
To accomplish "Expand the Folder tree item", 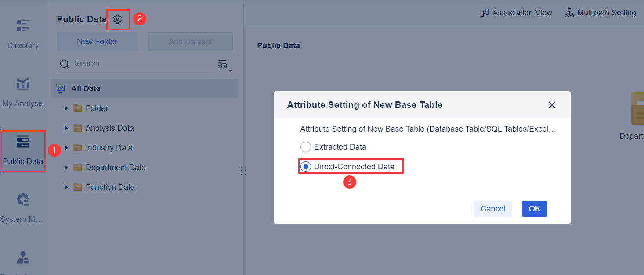I will click(66, 108).
